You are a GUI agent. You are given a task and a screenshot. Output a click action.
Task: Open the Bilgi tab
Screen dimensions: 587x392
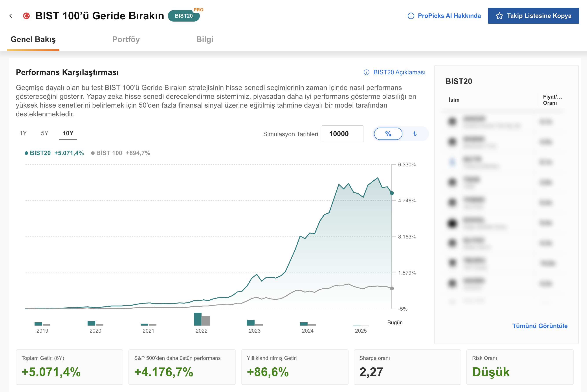pyautogui.click(x=204, y=39)
